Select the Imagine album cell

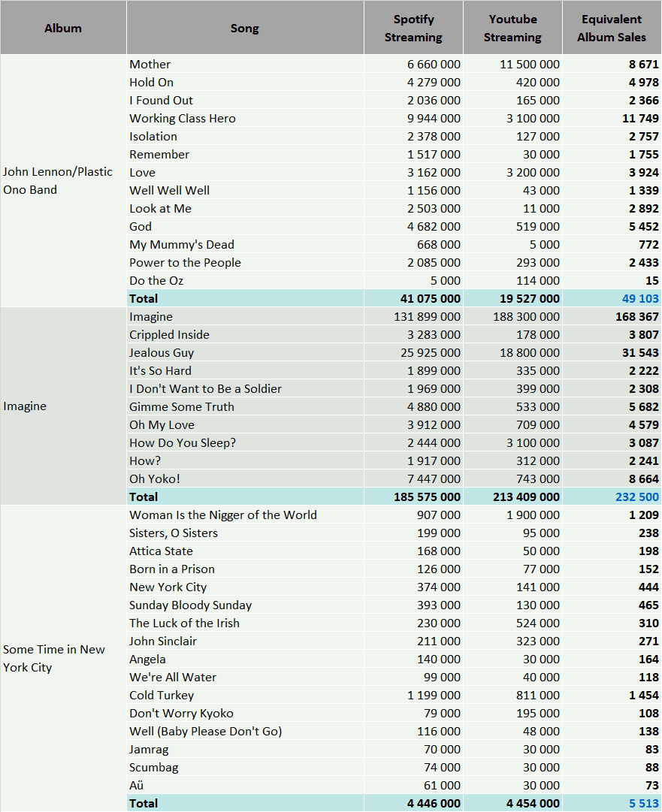pyautogui.click(x=63, y=406)
